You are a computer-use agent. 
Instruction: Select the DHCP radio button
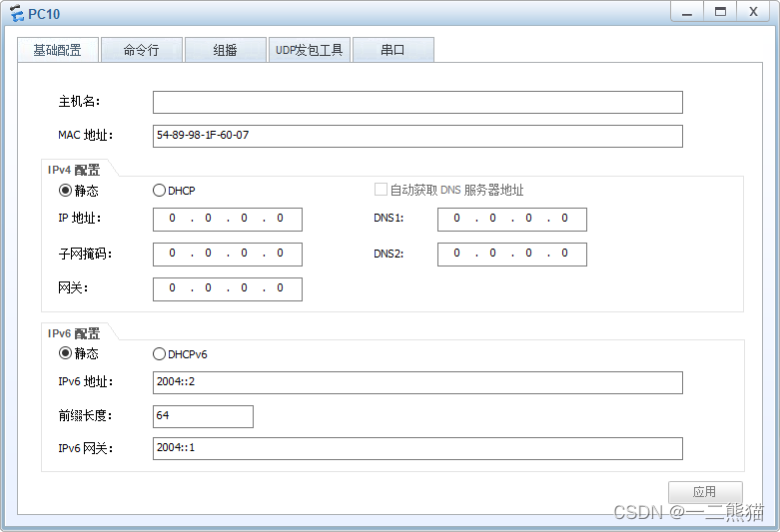point(159,190)
